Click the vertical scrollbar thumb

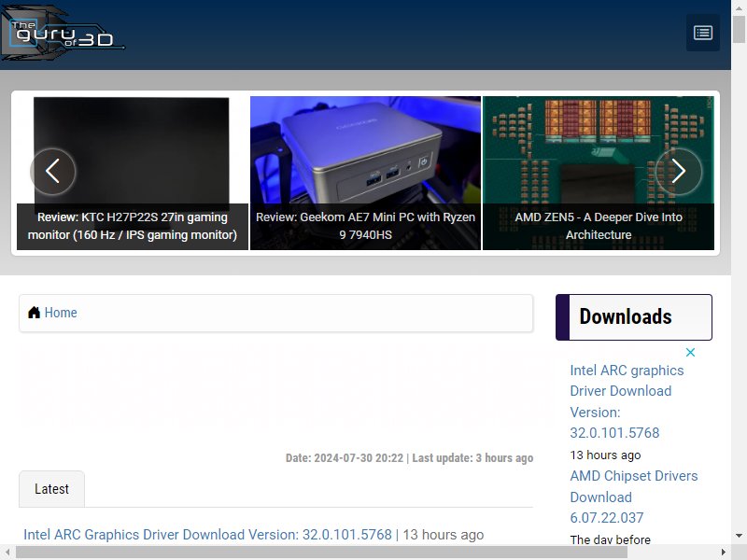[739, 29]
